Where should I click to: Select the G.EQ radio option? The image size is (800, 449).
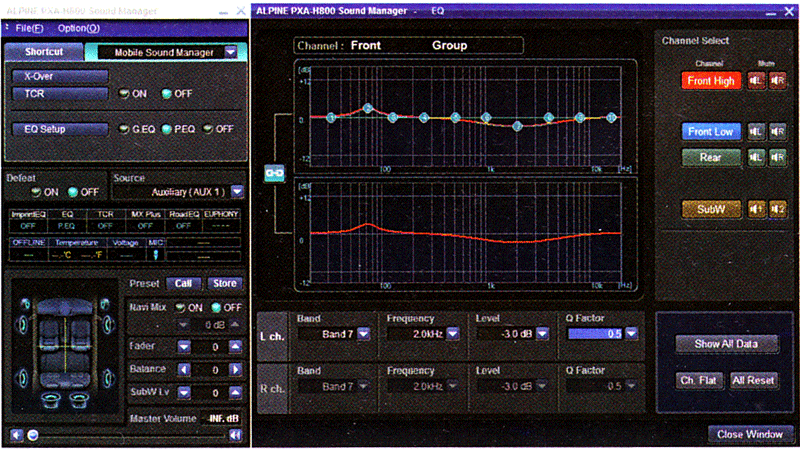[124, 129]
